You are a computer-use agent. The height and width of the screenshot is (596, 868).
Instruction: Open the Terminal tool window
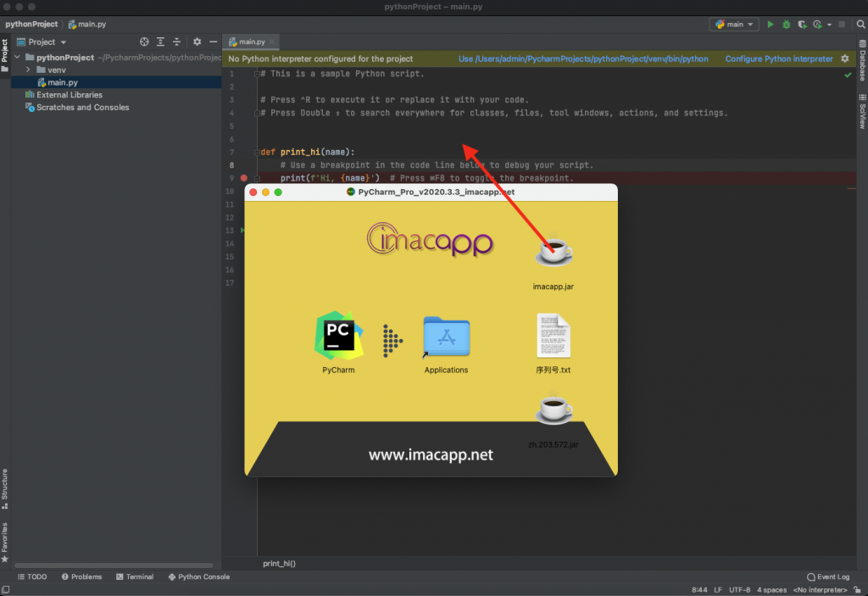[x=135, y=577]
